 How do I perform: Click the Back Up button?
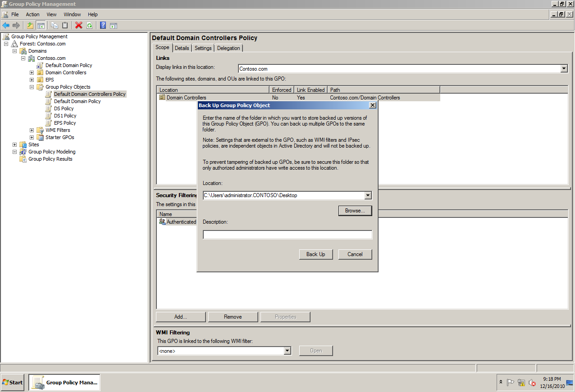[316, 254]
